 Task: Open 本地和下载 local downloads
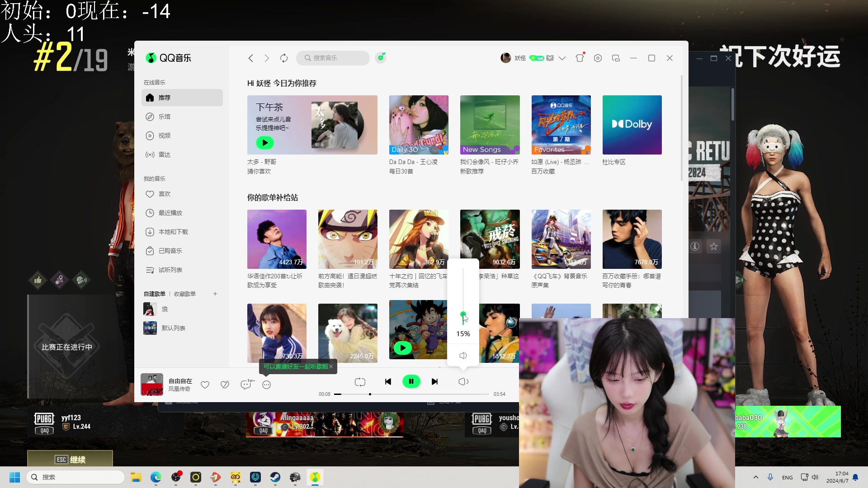click(182, 232)
